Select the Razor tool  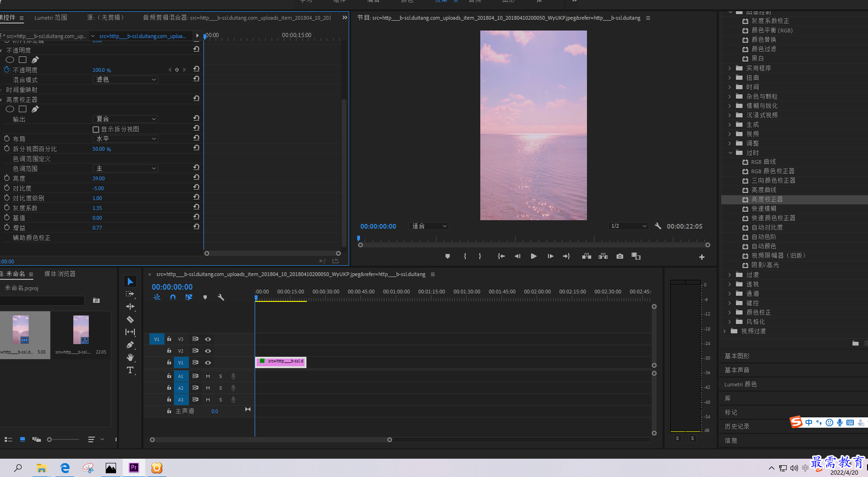click(130, 319)
